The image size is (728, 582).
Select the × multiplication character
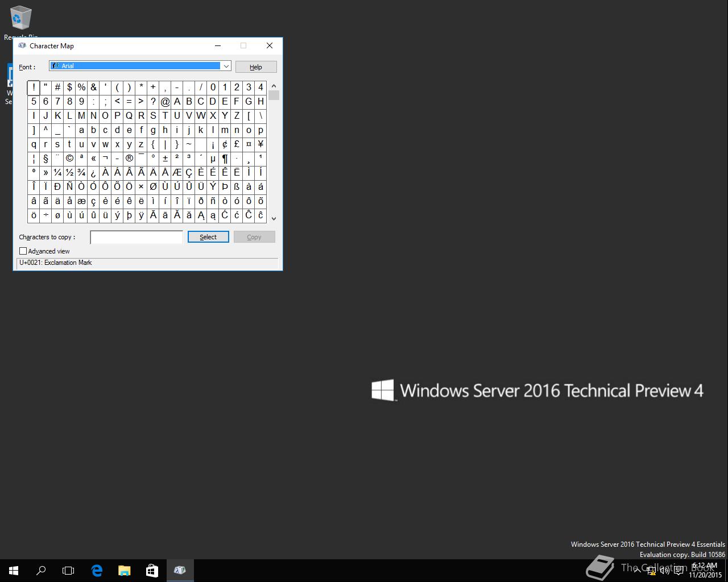pos(141,186)
